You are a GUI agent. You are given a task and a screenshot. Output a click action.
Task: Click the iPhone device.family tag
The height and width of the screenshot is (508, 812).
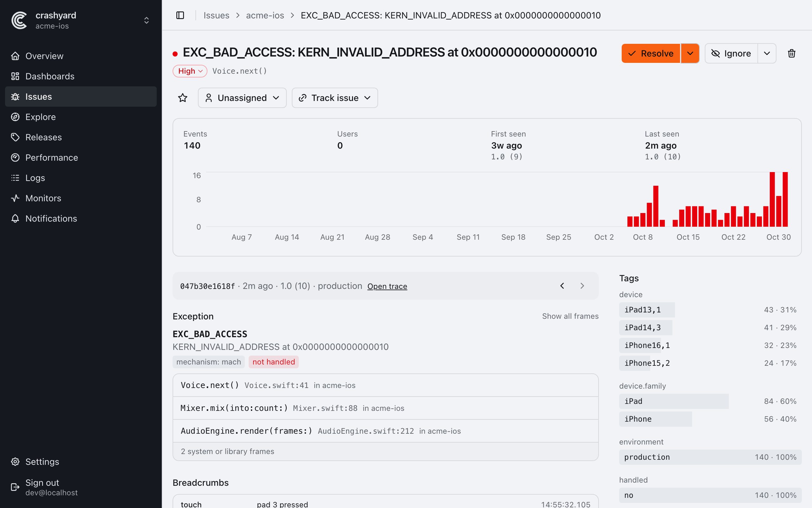pyautogui.click(x=710, y=419)
